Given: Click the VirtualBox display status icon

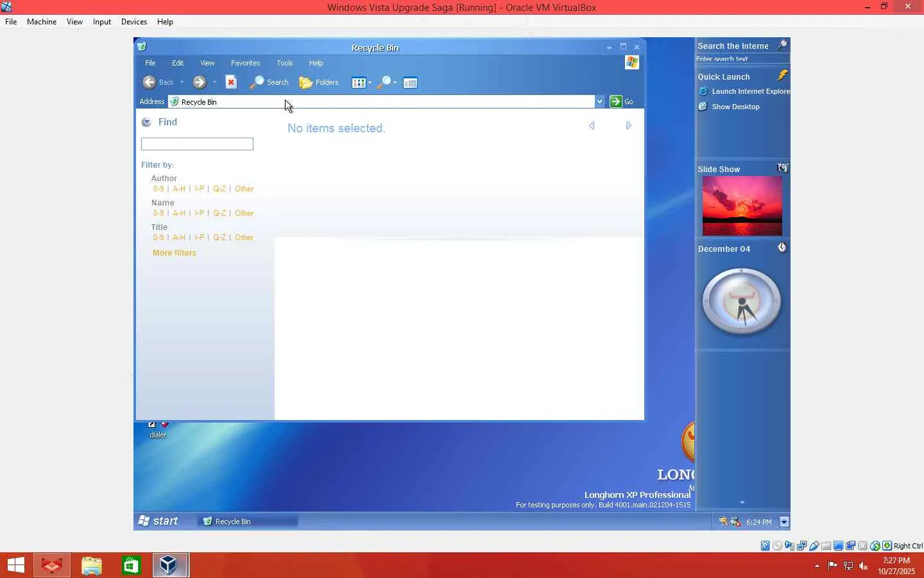Looking at the screenshot, I should click(x=839, y=546).
